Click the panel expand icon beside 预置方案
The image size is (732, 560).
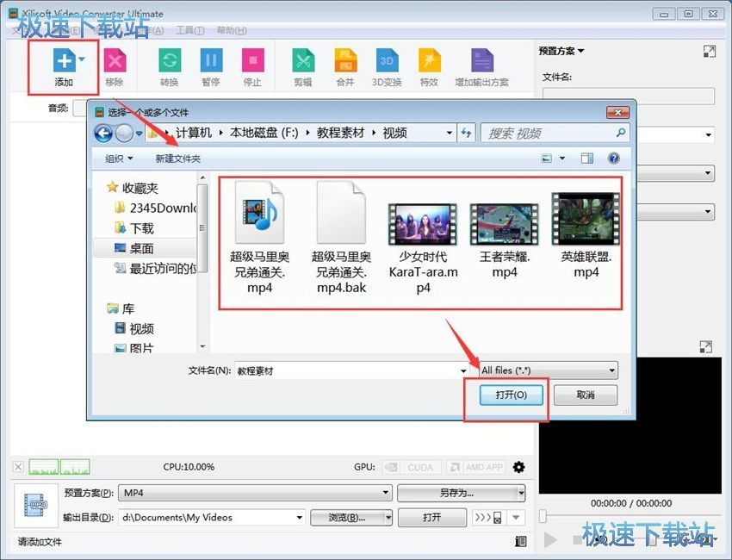point(709,52)
